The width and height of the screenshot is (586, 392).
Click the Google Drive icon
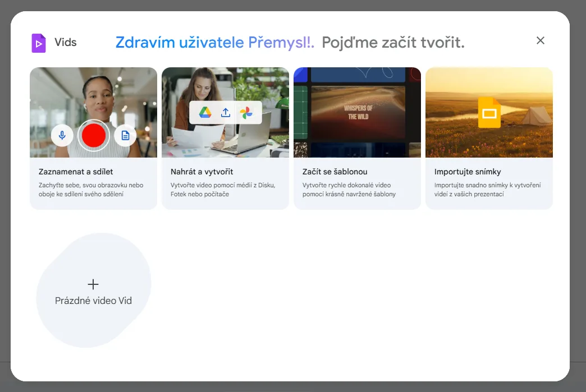click(205, 112)
